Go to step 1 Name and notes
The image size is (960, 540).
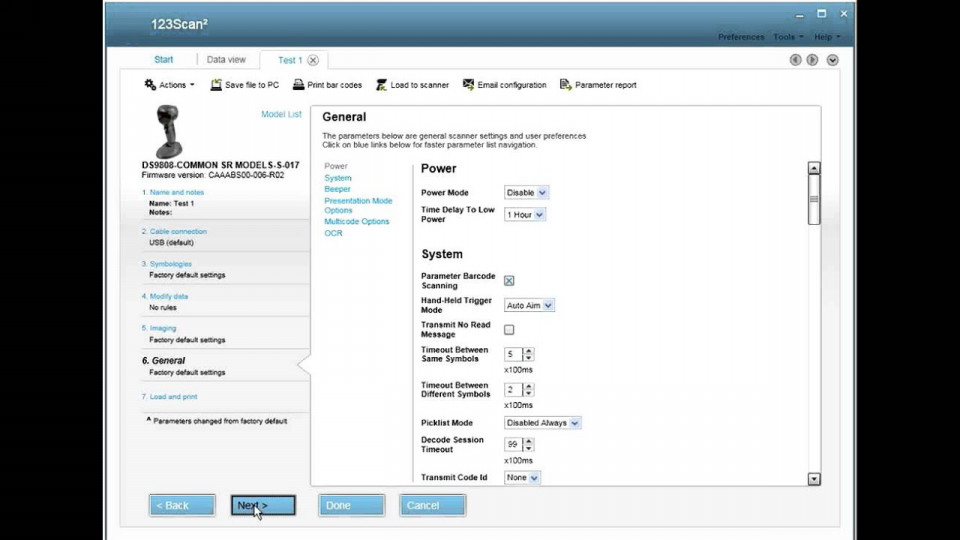point(173,192)
